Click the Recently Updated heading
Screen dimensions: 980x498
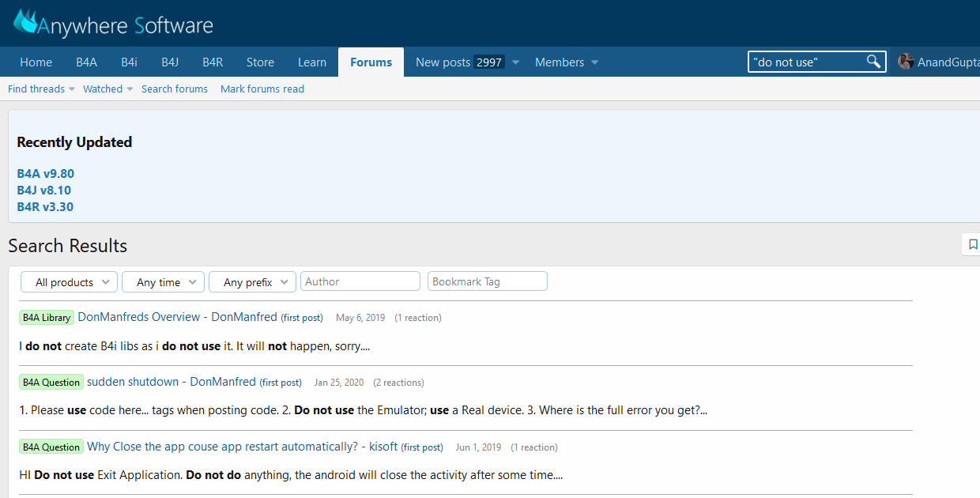click(x=74, y=142)
